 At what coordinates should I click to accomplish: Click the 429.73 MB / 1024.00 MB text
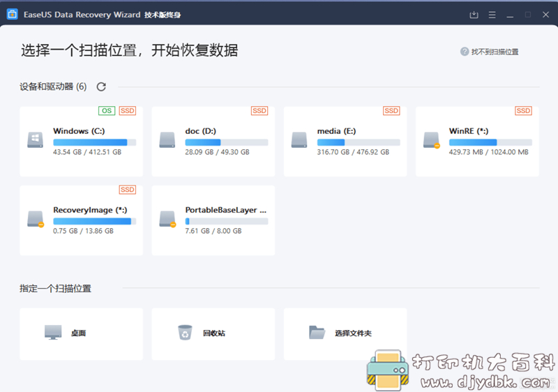[x=489, y=152]
